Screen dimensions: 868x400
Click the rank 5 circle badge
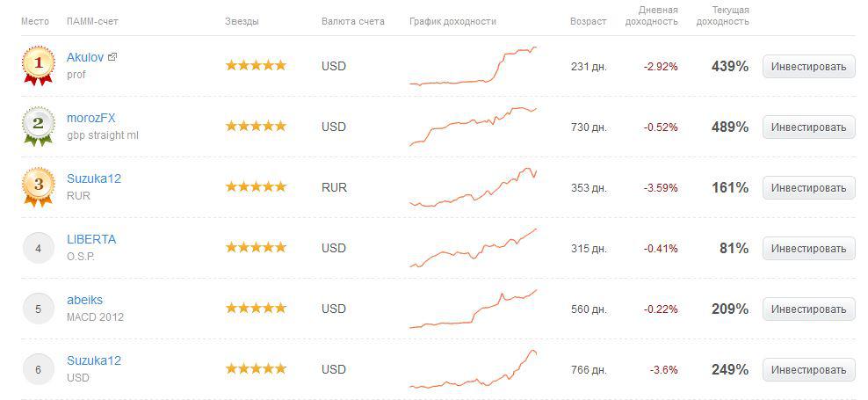[38, 309]
